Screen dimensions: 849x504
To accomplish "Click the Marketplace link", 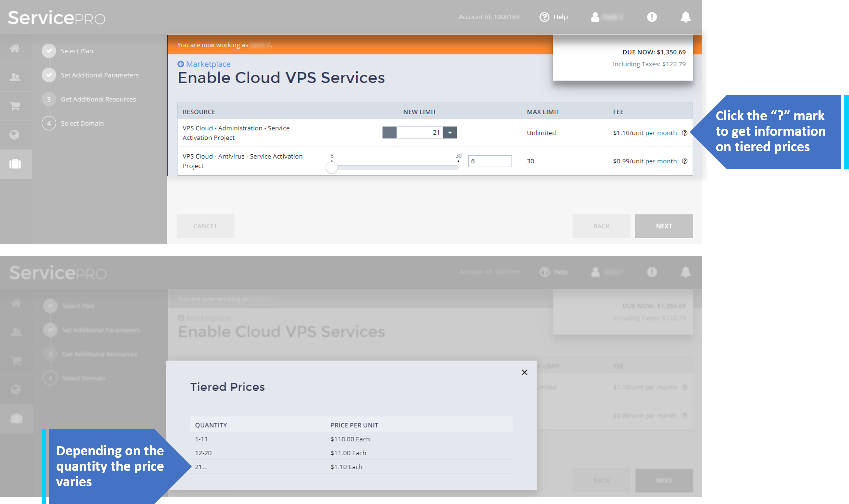I will pos(208,64).
